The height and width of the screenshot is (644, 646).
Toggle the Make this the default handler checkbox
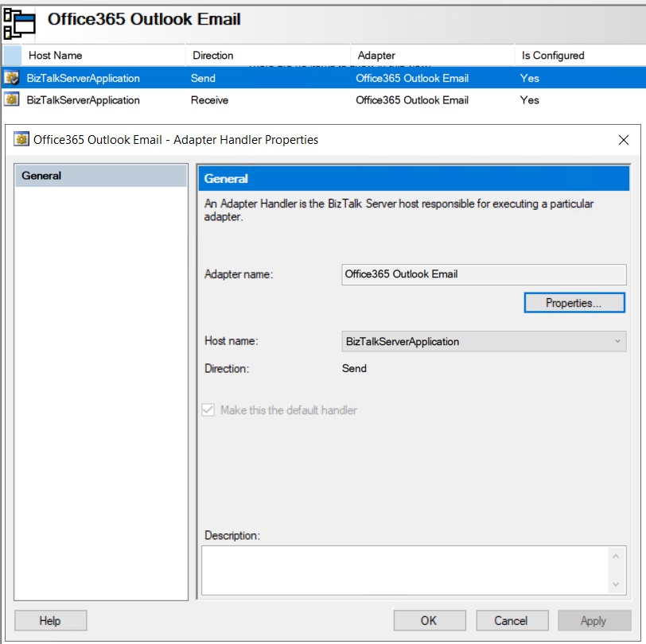click(x=208, y=409)
